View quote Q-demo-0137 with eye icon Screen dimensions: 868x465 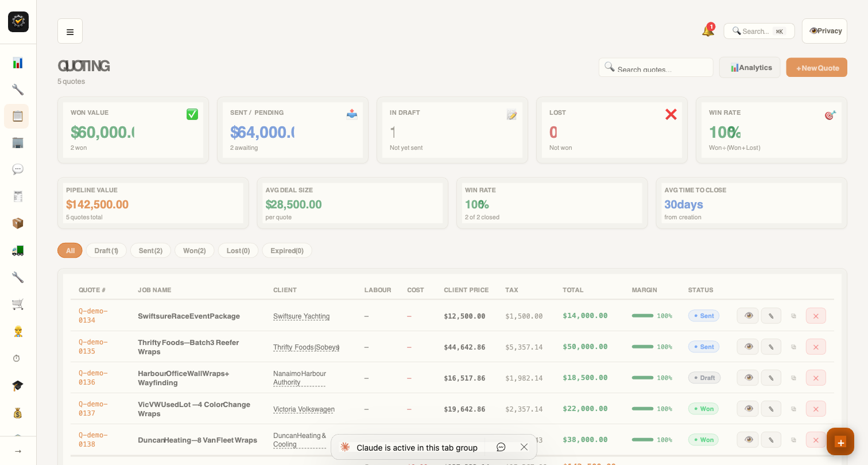[748, 409]
